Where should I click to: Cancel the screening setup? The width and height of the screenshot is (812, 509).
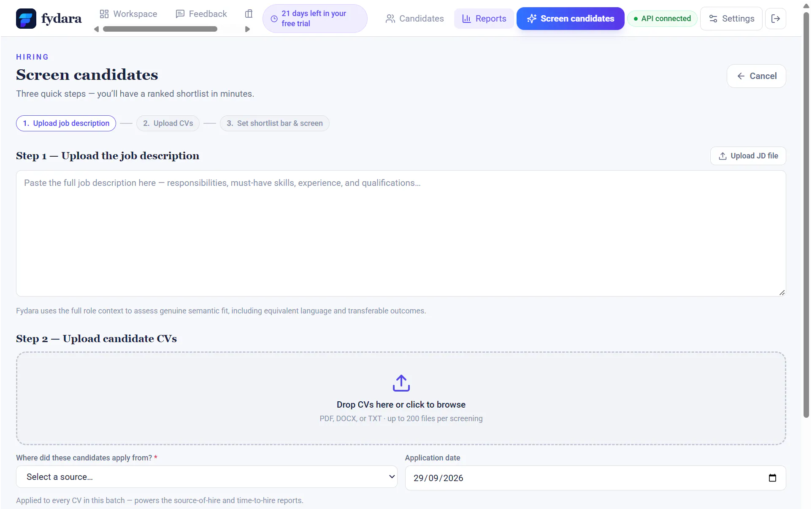pos(756,76)
